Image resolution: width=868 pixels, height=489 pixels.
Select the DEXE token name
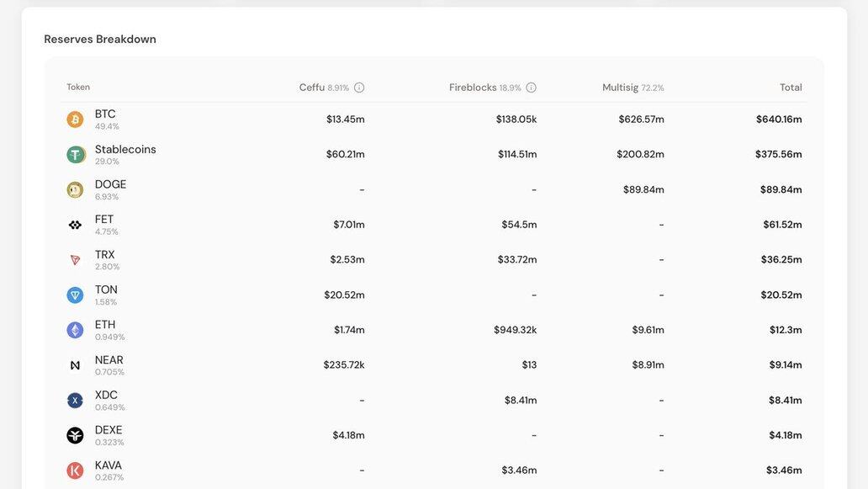pyautogui.click(x=108, y=430)
